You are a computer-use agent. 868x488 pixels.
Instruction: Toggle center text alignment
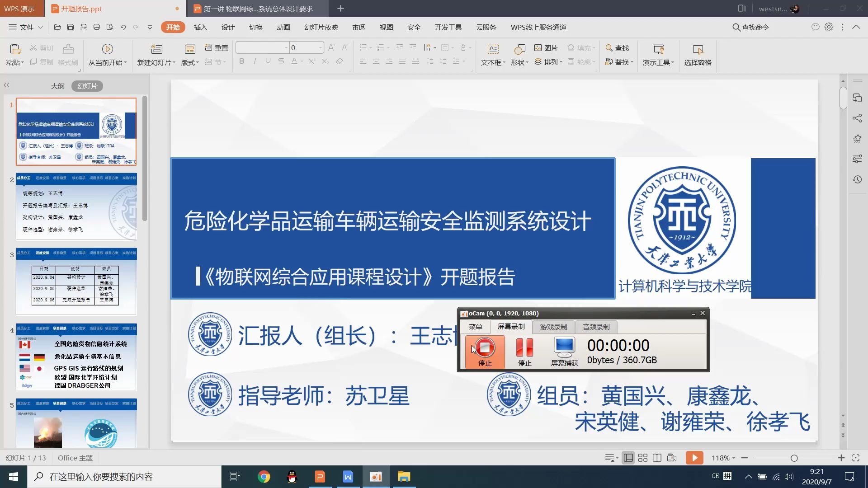coord(376,61)
